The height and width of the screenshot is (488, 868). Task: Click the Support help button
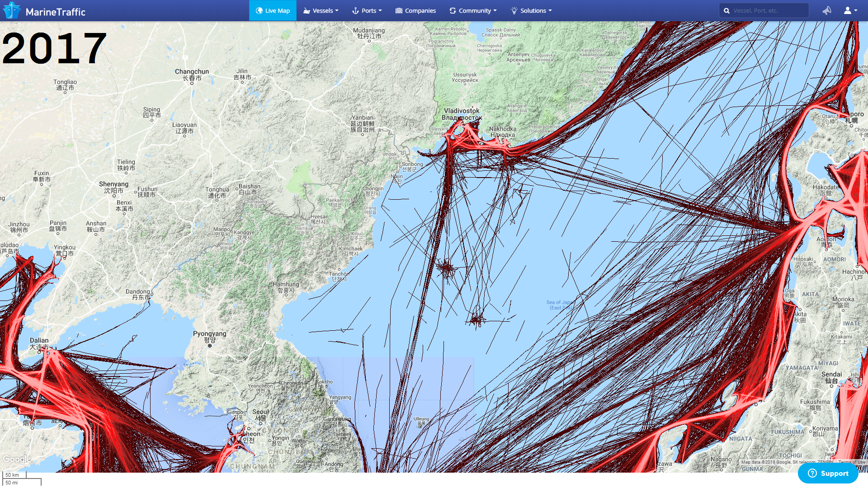click(828, 473)
